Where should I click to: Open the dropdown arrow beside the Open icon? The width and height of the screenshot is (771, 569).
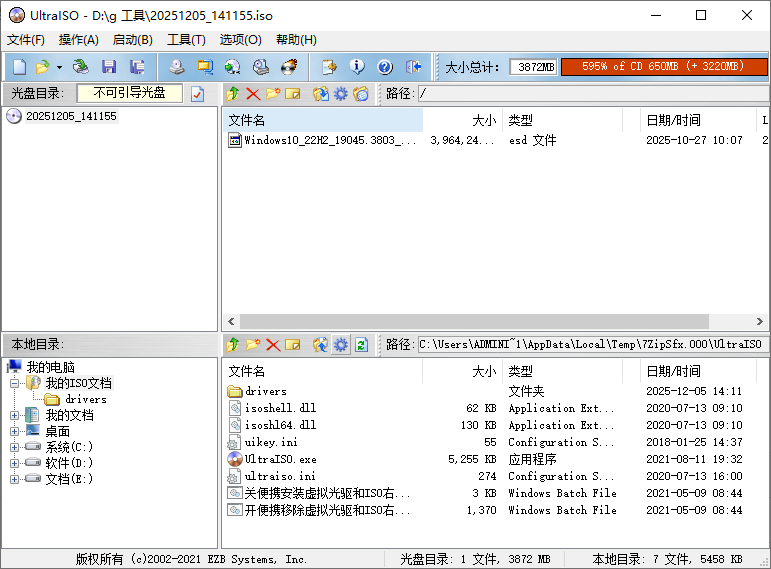59,67
